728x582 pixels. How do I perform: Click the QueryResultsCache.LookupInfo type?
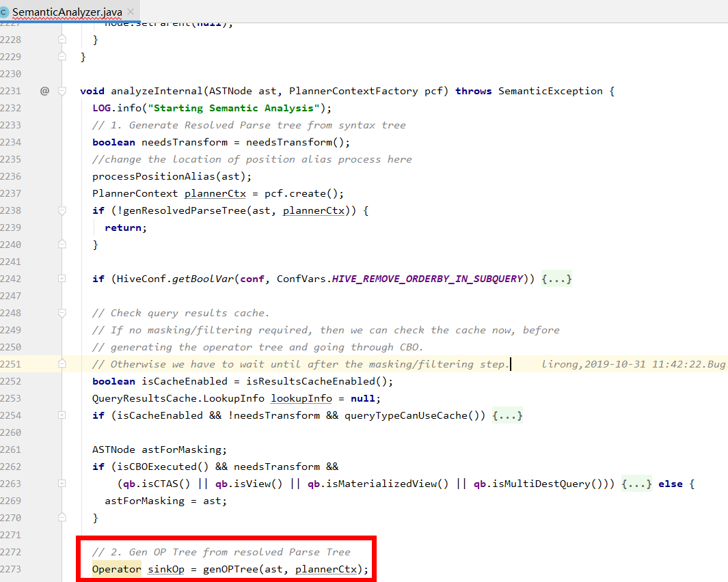pyautogui.click(x=178, y=398)
